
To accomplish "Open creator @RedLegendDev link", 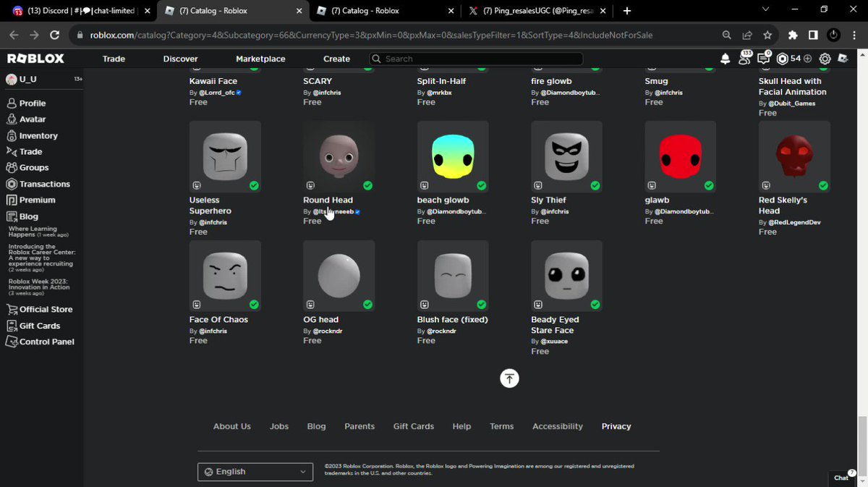I will point(794,222).
